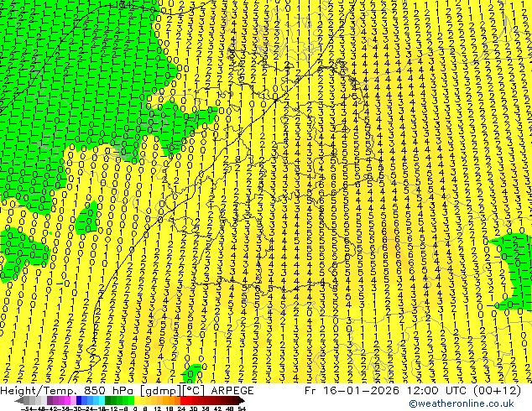Click the '12:00 UTC' time label
532x411 pixels.
coord(437,391)
